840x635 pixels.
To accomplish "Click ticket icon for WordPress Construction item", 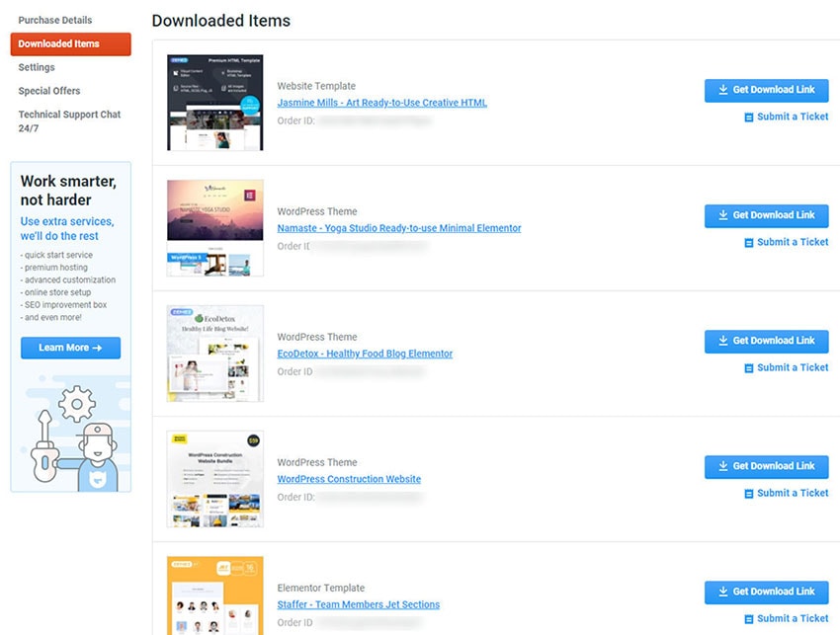I will point(749,494).
